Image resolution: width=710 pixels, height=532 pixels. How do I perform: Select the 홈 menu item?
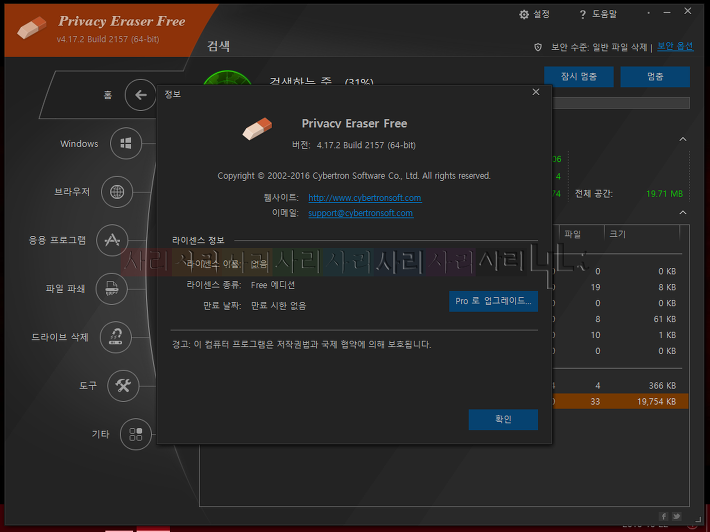pyautogui.click(x=108, y=95)
